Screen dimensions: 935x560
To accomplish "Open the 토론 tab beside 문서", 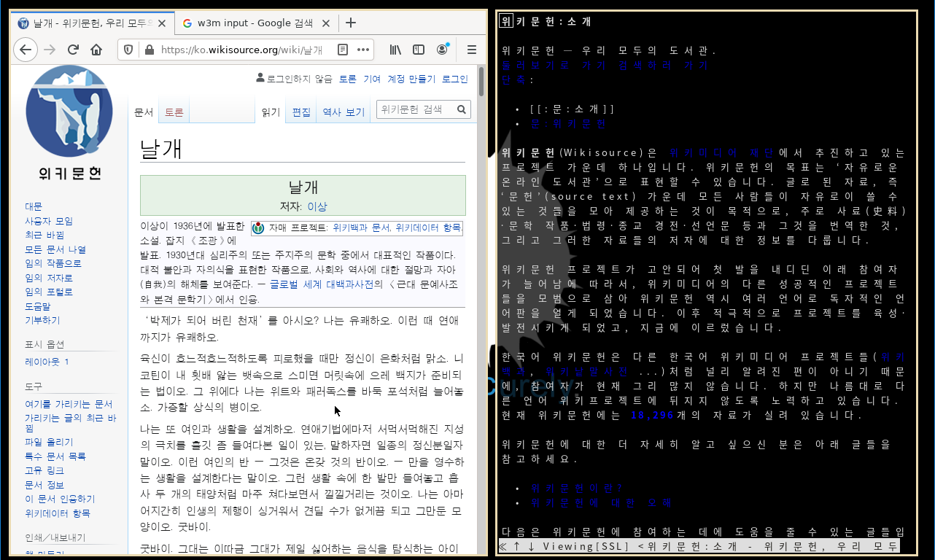I will [x=174, y=112].
